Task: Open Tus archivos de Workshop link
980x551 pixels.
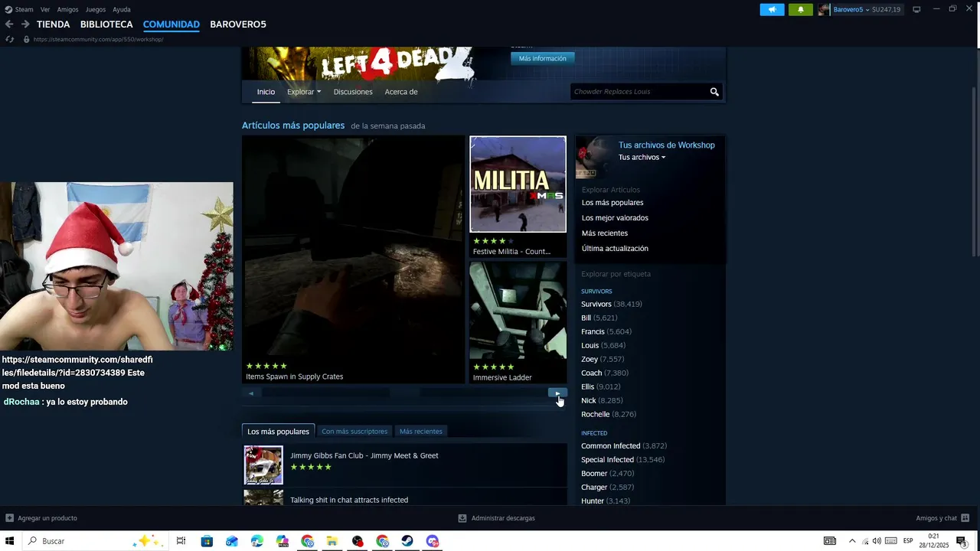Action: (x=667, y=145)
